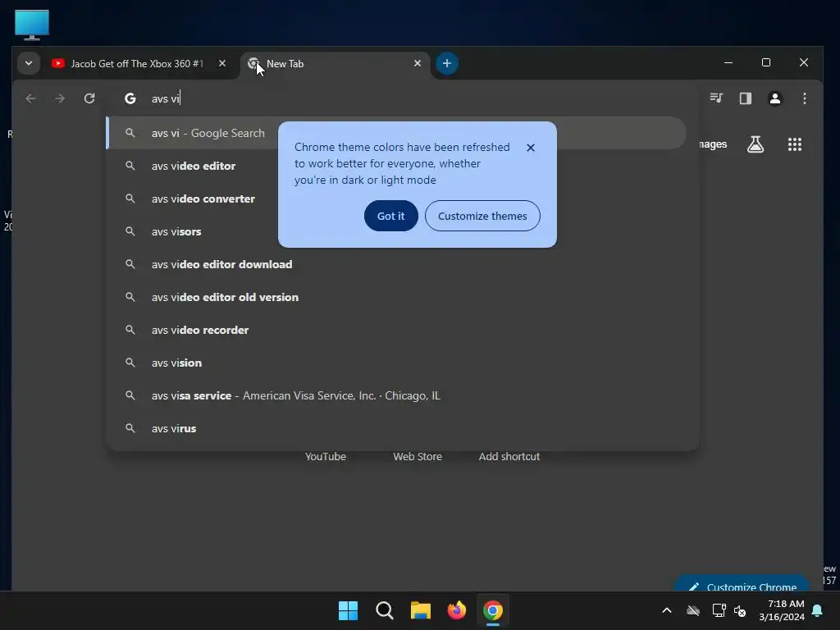The width and height of the screenshot is (840, 630).
Task: Click the search icon beside 'avs virus'
Action: coord(130,428)
